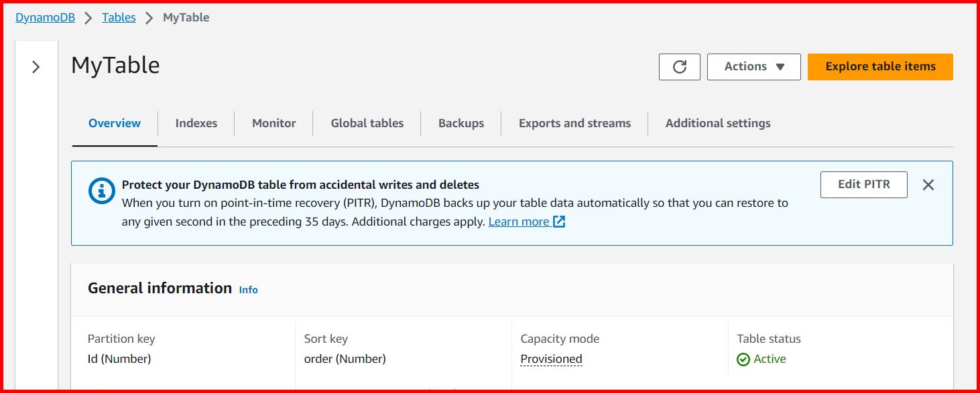Image resolution: width=980 pixels, height=393 pixels.
Task: Select the Monitor tab
Action: point(273,123)
